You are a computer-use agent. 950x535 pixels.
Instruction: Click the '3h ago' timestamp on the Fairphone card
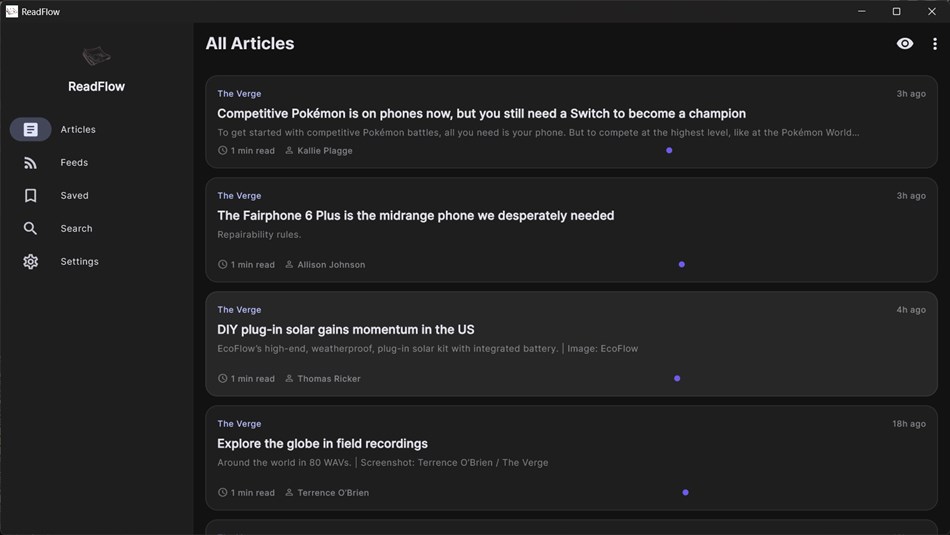click(911, 196)
